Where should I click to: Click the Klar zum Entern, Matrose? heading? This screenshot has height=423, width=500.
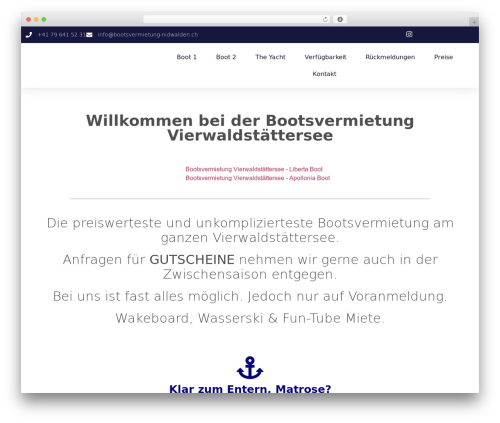(x=250, y=389)
